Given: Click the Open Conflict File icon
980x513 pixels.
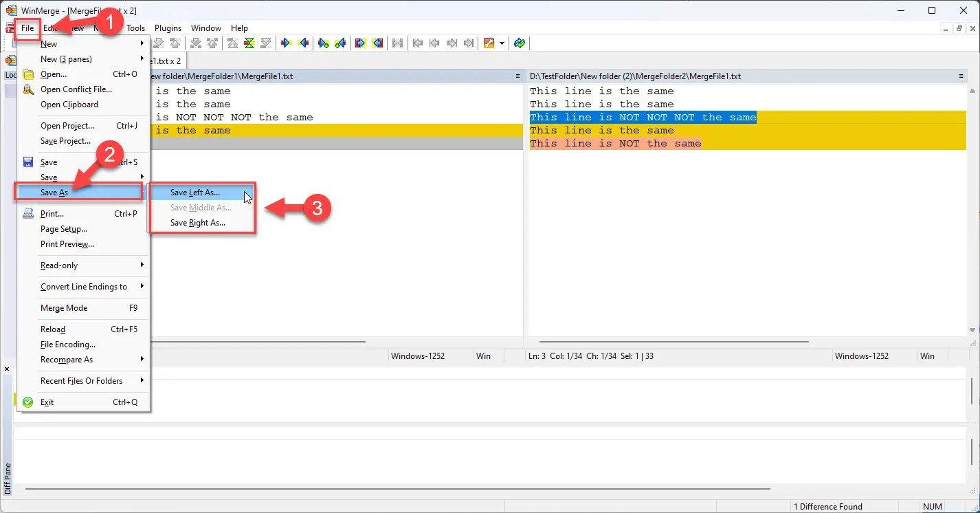Looking at the screenshot, I should [28, 89].
